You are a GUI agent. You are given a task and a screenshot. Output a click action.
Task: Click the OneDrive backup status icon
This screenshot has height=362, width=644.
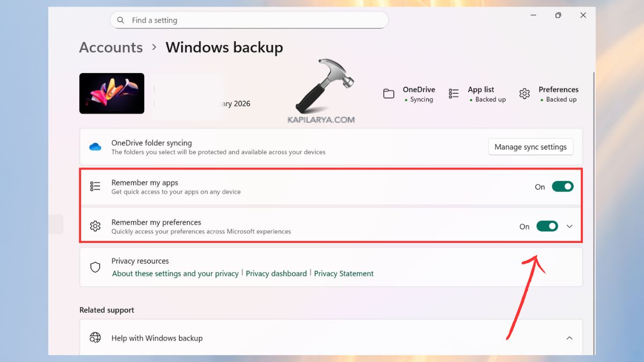[x=389, y=93]
